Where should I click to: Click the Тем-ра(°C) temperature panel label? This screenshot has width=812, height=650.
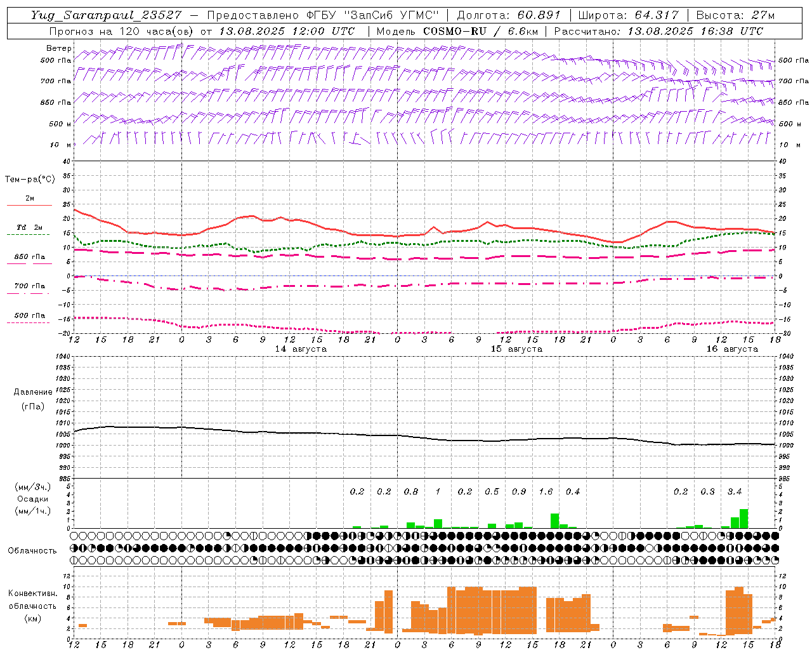(30, 180)
